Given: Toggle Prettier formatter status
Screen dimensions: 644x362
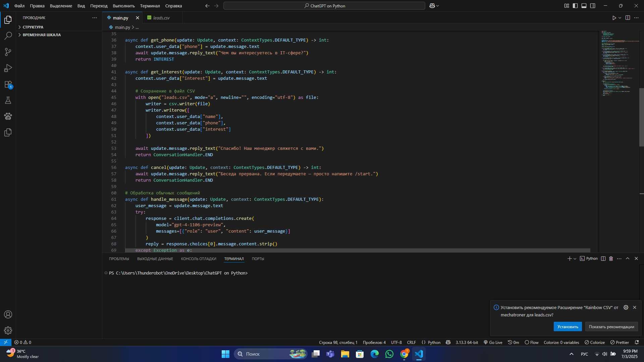Looking at the screenshot, I should [620, 342].
